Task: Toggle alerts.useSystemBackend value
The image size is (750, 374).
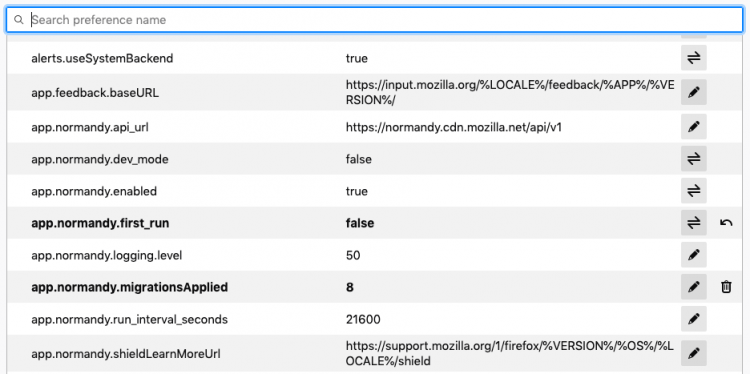Action: 694,58
